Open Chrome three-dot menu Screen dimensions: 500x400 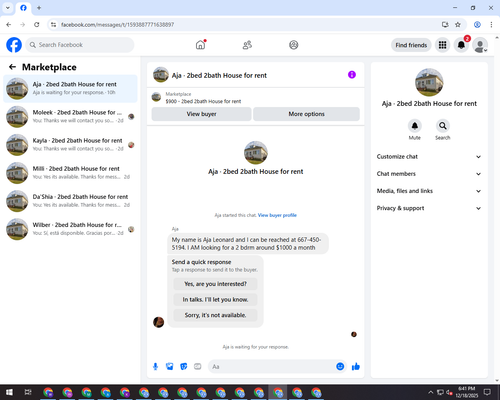point(491,25)
